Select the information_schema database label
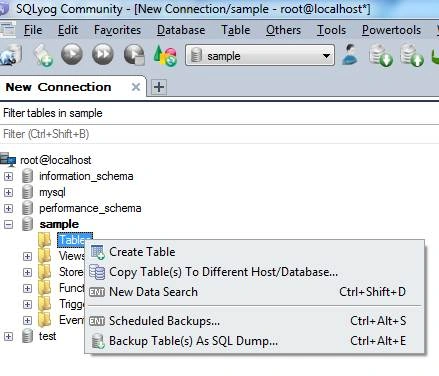 tap(86, 176)
